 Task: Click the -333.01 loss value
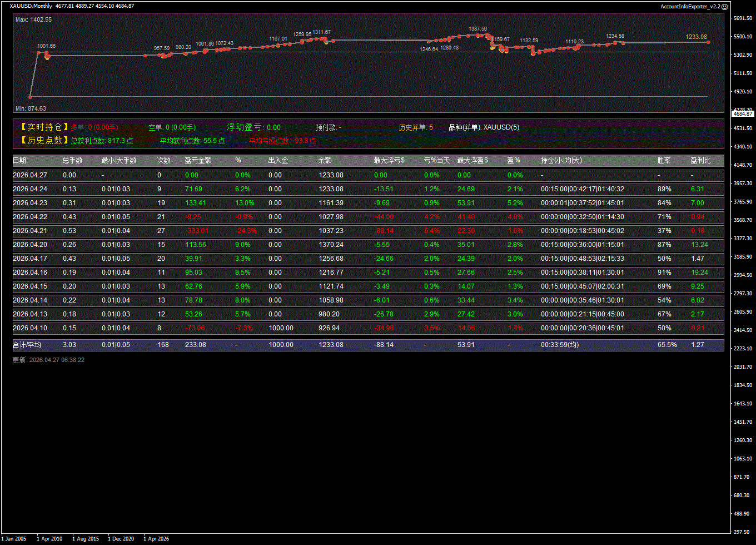(196, 231)
